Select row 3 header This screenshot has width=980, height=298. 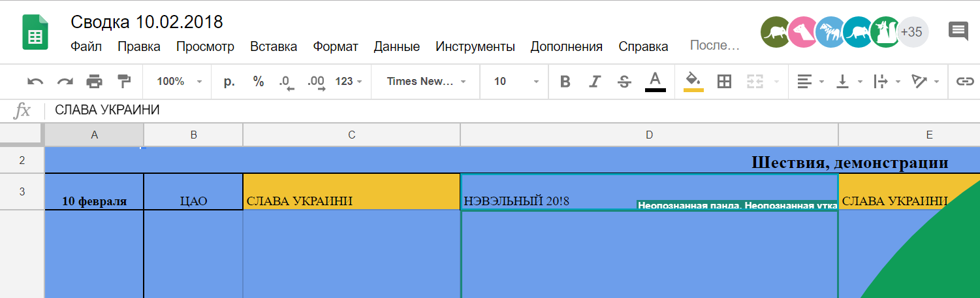pyautogui.click(x=22, y=191)
